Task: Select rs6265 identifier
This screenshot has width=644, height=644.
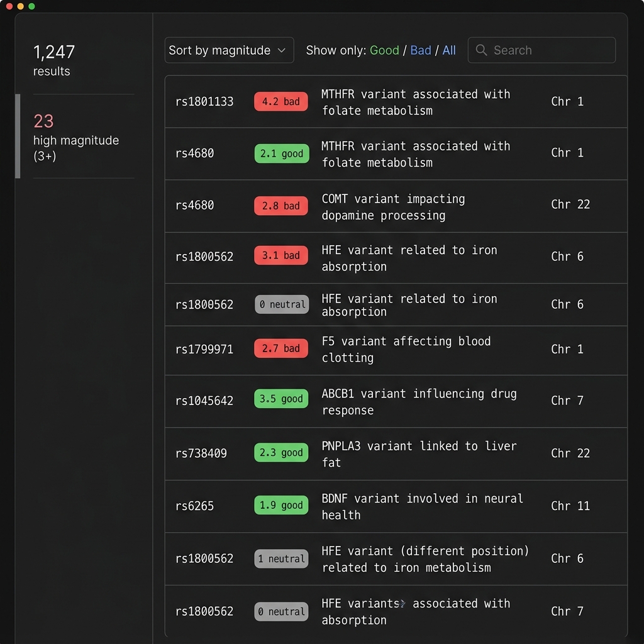Action: point(194,506)
